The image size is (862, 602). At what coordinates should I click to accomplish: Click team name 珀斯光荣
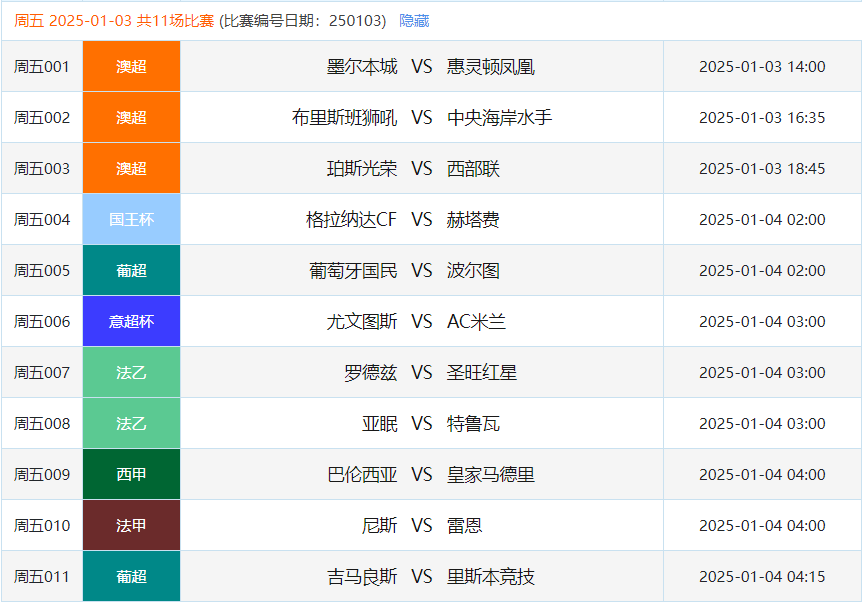pos(362,169)
